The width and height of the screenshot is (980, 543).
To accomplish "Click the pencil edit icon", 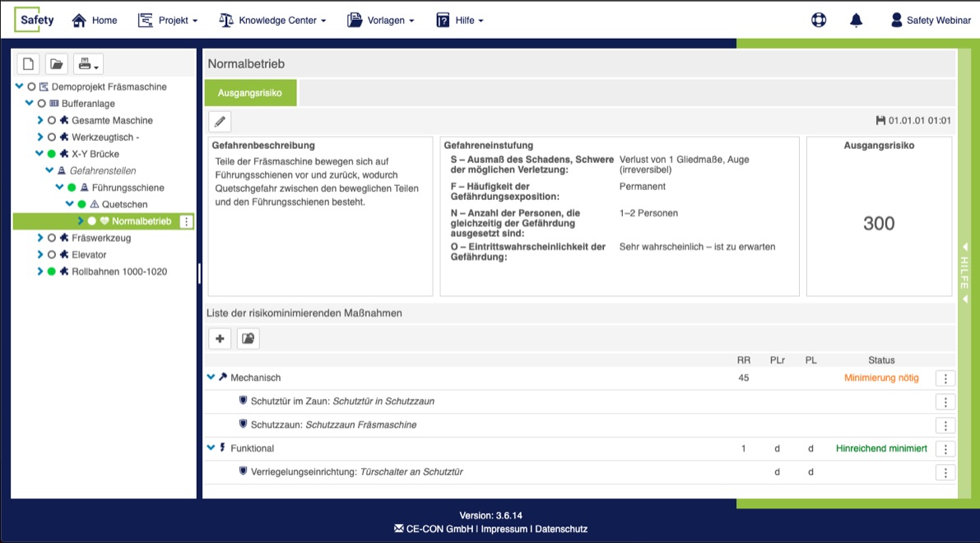I will point(220,121).
